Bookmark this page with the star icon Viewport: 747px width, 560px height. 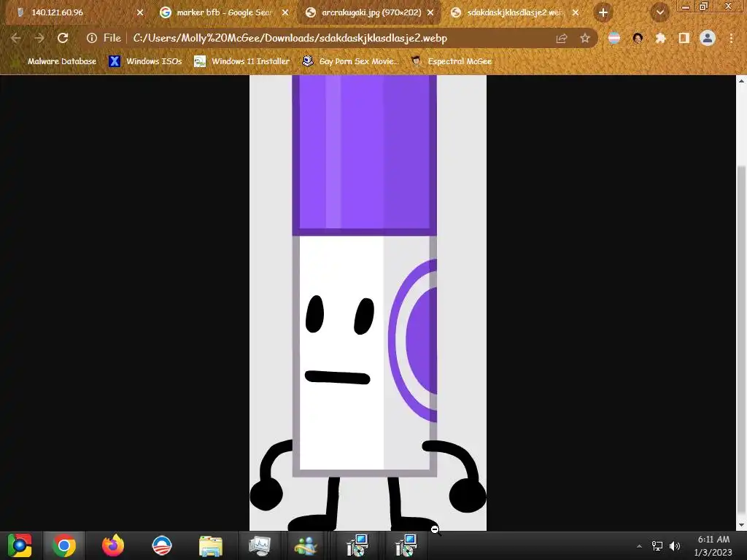[x=585, y=38]
